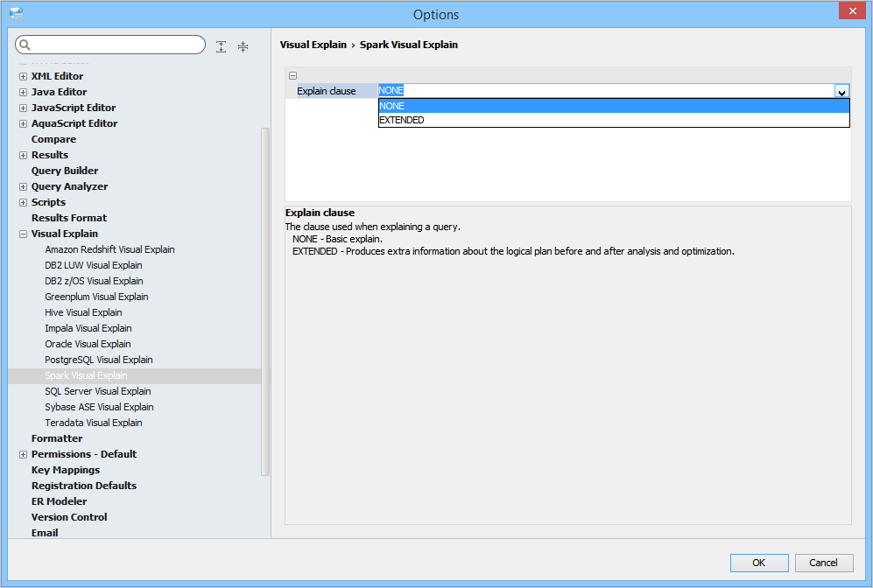Select PostgreSQL Visual Explain item
873x588 pixels.
tap(99, 360)
